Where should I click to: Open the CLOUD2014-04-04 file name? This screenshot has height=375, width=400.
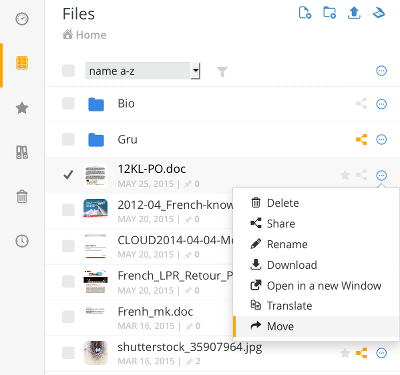coord(175,240)
